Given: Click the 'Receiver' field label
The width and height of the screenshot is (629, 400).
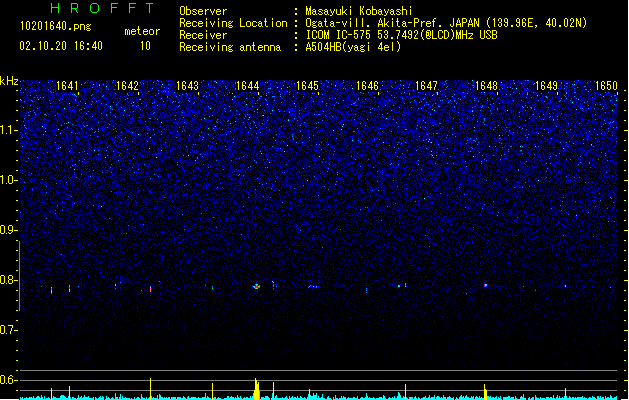Looking at the screenshot, I should [203, 35].
